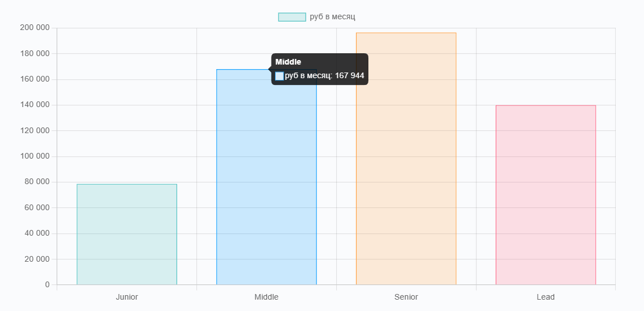Click the blue Middle bar

click(267, 177)
